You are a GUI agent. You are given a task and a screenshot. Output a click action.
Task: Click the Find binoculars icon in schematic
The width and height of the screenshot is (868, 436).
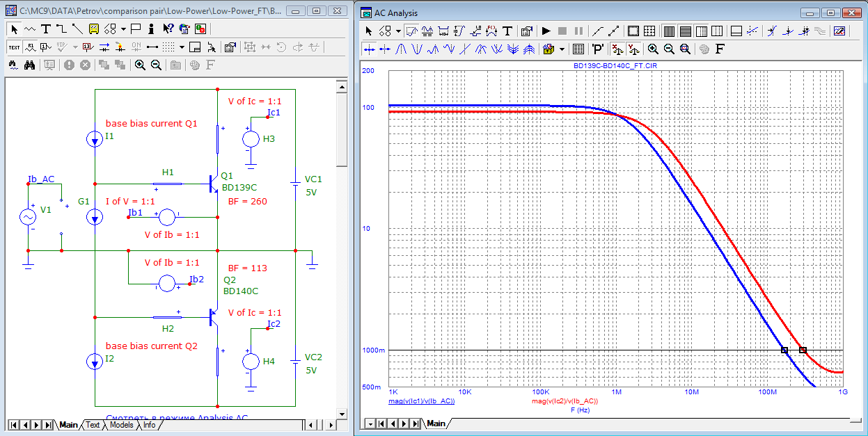click(x=29, y=65)
